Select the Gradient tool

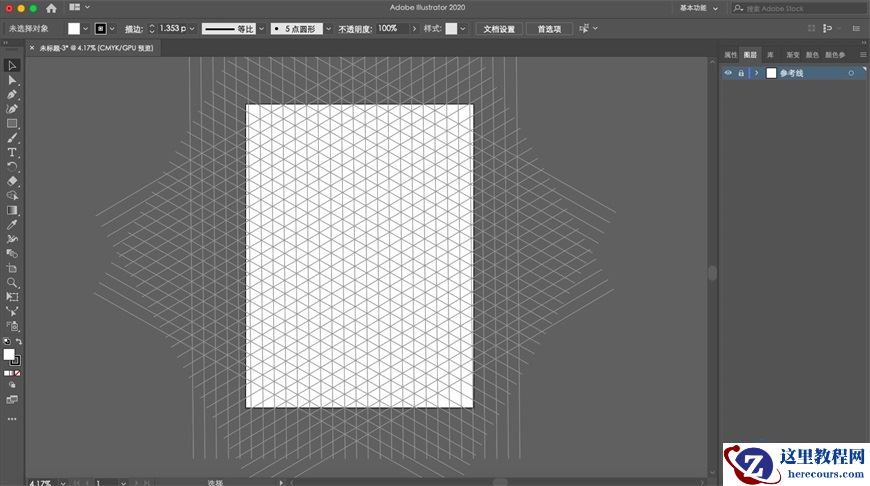12,210
